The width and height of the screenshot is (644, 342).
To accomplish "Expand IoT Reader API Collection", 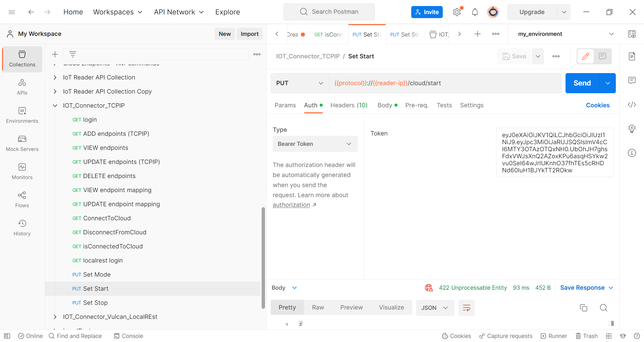I will [x=55, y=77].
